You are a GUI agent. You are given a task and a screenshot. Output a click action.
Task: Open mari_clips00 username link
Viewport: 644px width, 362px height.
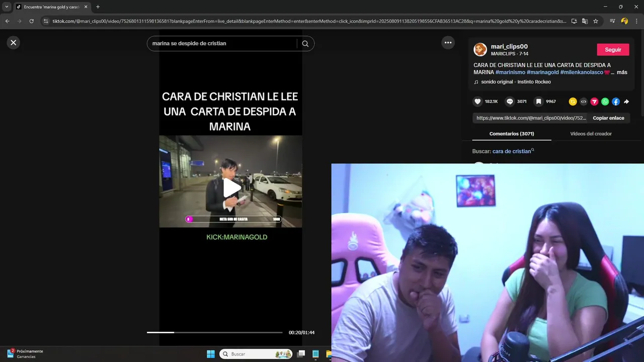pos(509,46)
